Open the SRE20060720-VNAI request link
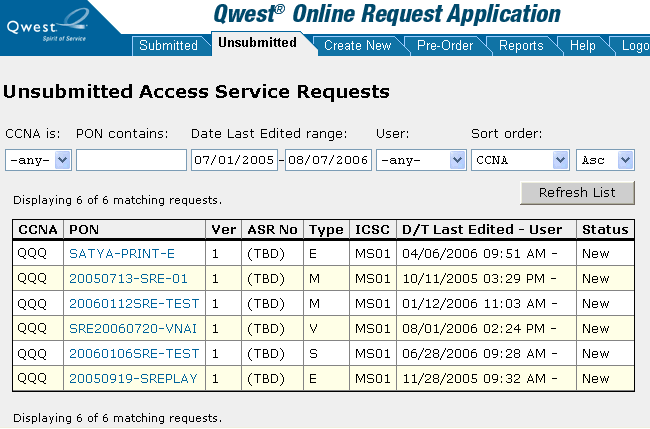650x429 pixels. point(133,329)
